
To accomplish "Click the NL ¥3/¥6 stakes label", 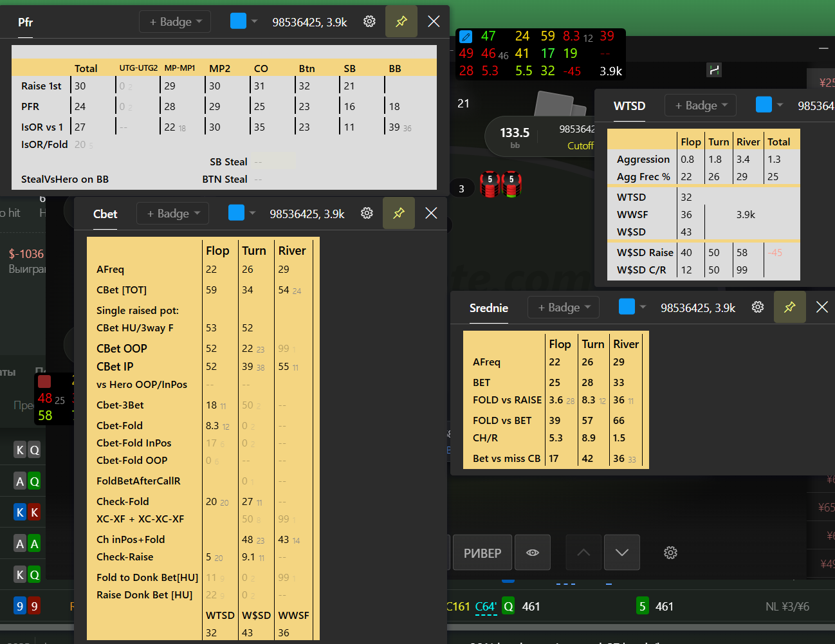I will point(787,607).
